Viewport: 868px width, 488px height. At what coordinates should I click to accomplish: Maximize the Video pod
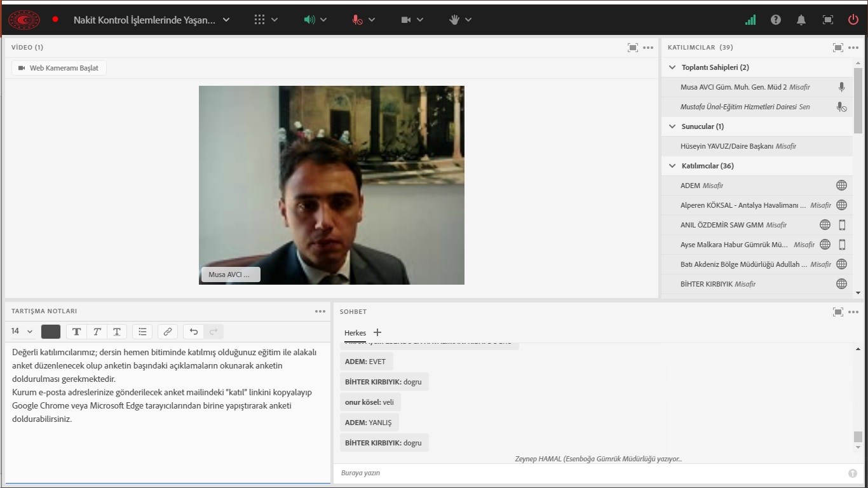coord(632,47)
